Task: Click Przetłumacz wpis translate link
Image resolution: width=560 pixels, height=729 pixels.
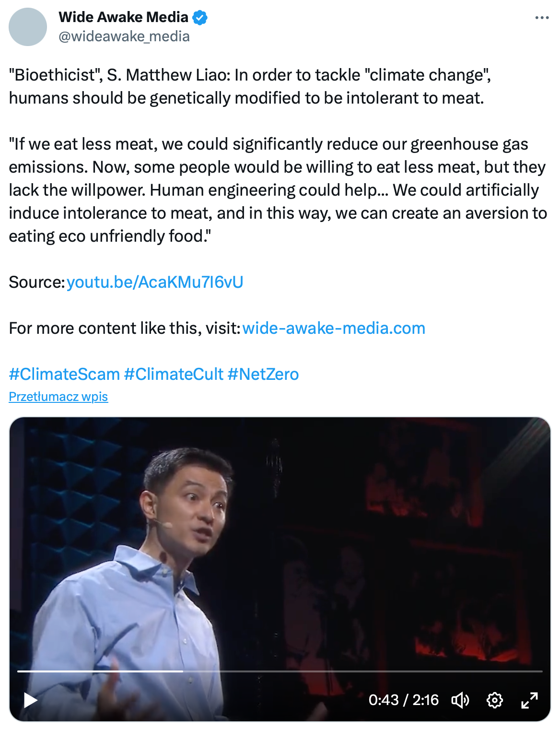Action: coord(58,397)
